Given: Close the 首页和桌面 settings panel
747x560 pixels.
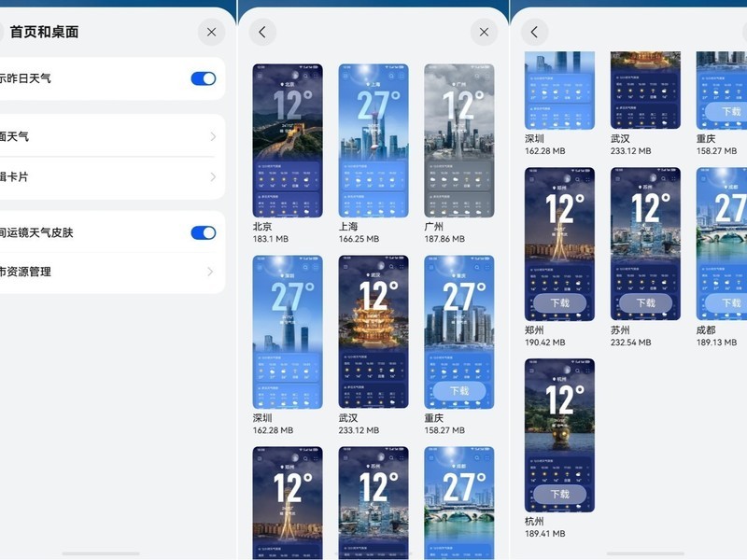Looking at the screenshot, I should pos(212,32).
